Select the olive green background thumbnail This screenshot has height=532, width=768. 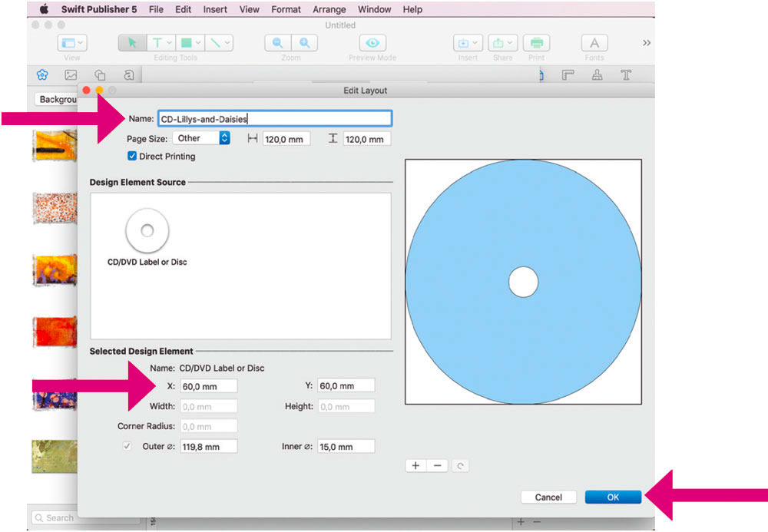pos(55,456)
